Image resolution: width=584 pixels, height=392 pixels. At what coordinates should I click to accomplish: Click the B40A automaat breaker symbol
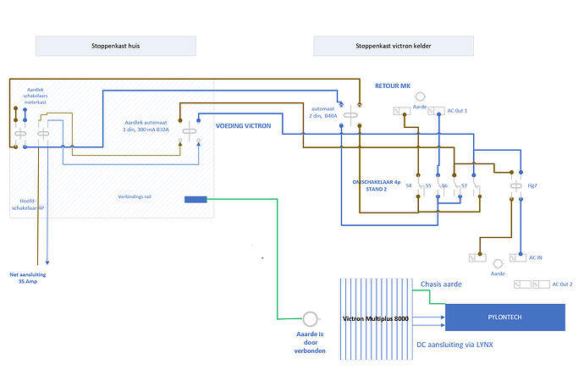coord(350,115)
